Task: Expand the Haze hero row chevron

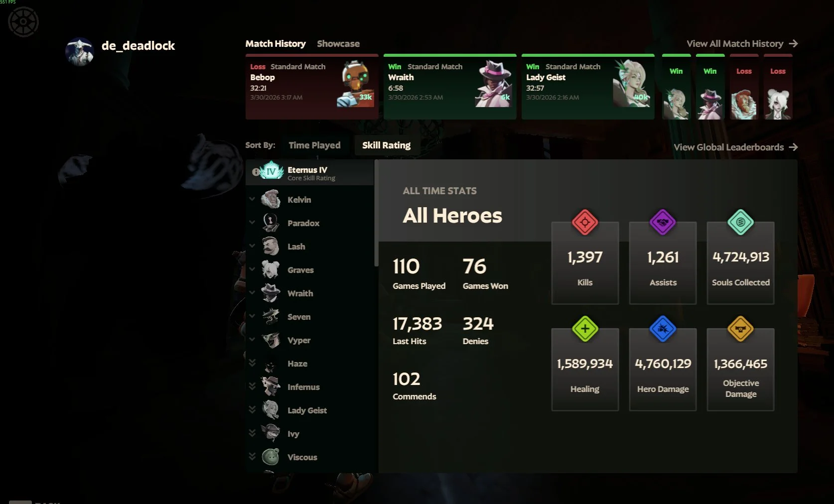Action: click(x=252, y=363)
